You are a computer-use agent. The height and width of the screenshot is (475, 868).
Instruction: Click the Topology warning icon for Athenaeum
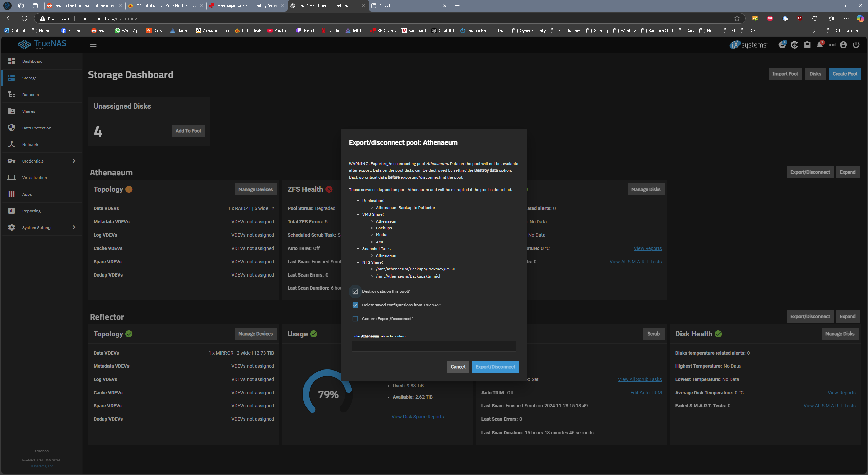coord(129,189)
